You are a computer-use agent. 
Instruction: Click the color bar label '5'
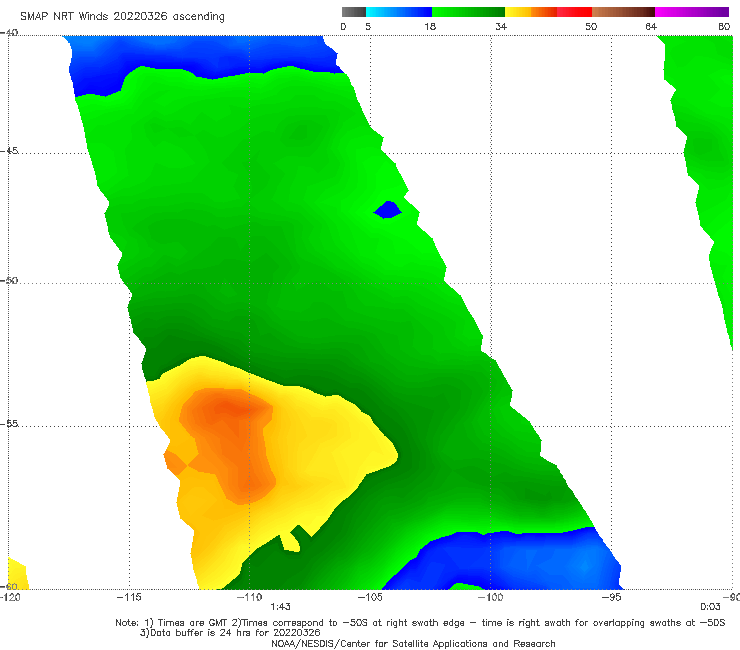coord(368,26)
